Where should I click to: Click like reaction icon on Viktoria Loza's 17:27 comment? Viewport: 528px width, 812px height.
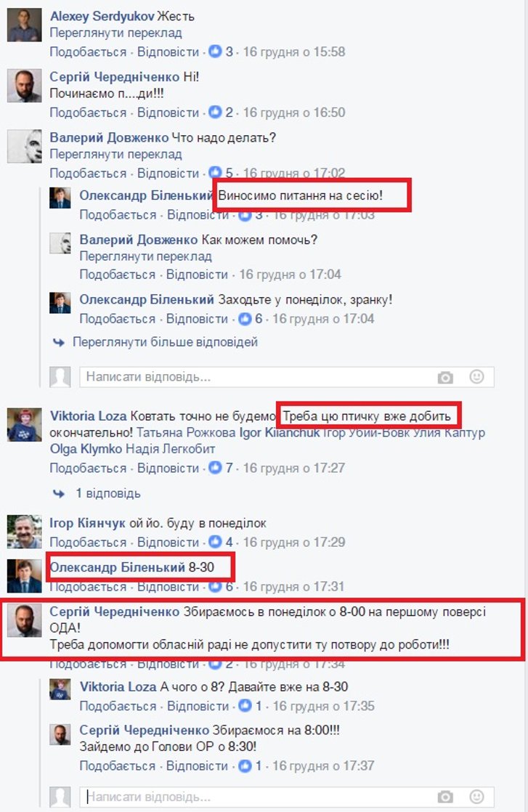[215, 468]
